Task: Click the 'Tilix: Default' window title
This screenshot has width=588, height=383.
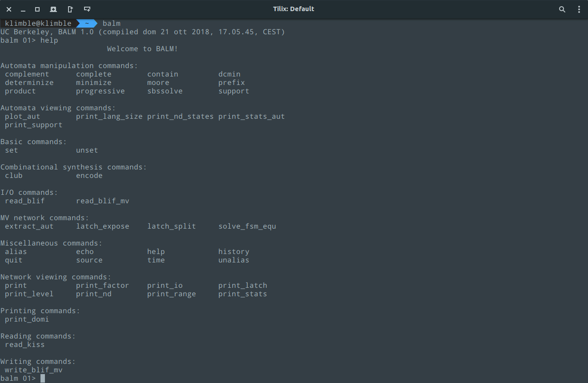Action: click(294, 9)
